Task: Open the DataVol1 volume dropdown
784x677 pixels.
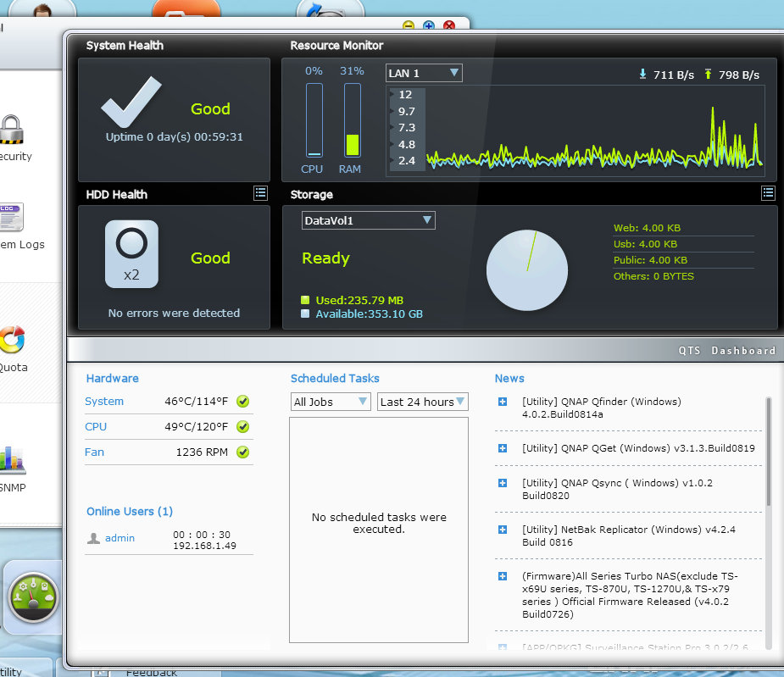Action: tap(369, 220)
